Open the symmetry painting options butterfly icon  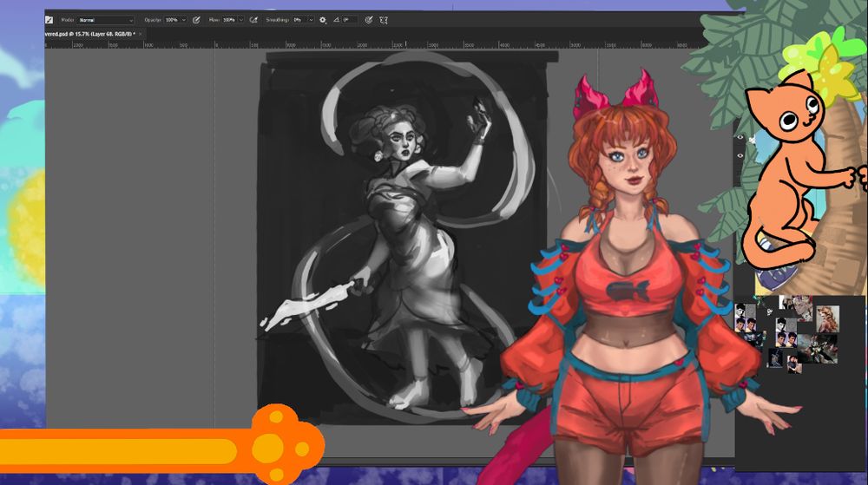click(383, 20)
